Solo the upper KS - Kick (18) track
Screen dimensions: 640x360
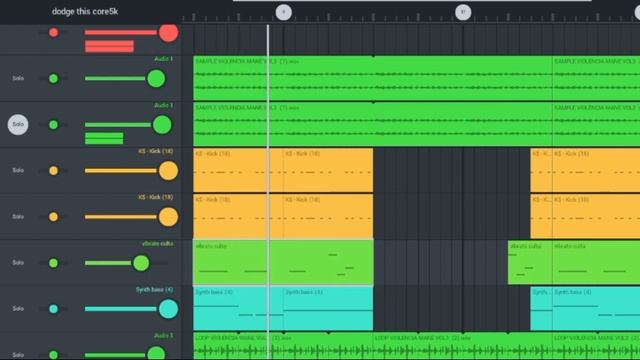click(x=18, y=170)
